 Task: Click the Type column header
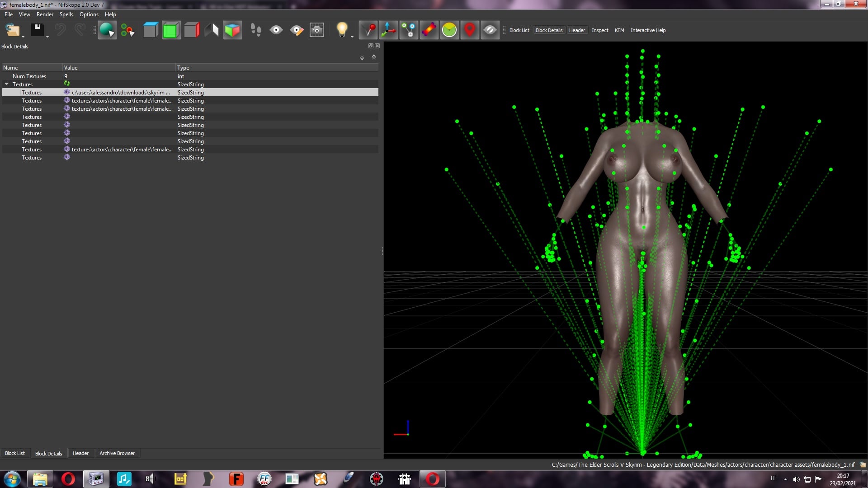pos(277,68)
